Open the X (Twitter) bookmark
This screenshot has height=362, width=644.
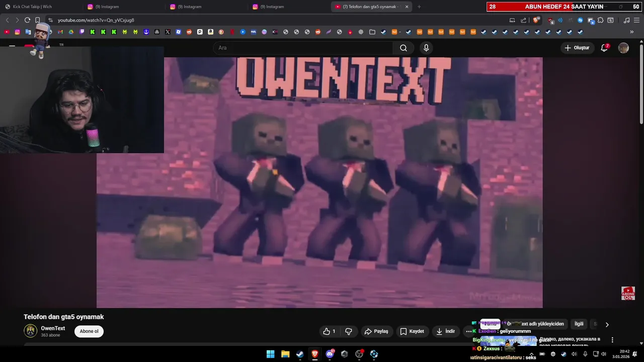point(168,32)
